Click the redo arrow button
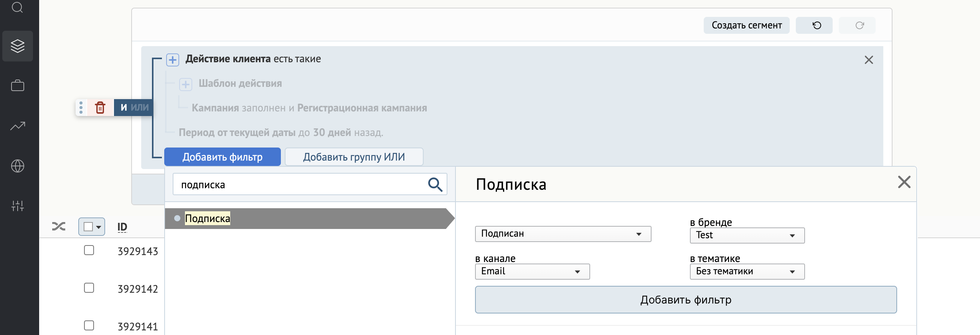The width and height of the screenshot is (980, 335). coord(857,25)
